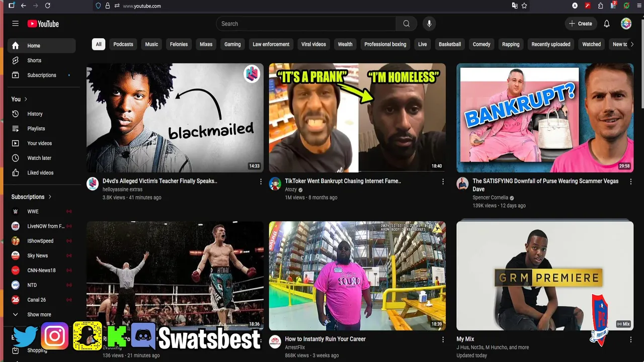
Task: Open the hamburger guide menu
Action: (x=15, y=24)
